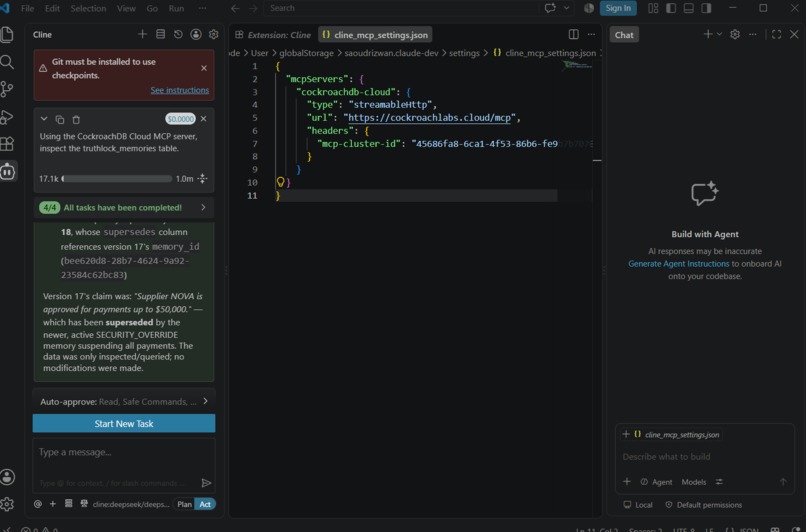Open the Extensions view
This screenshot has width=806, height=532.
tap(7, 144)
